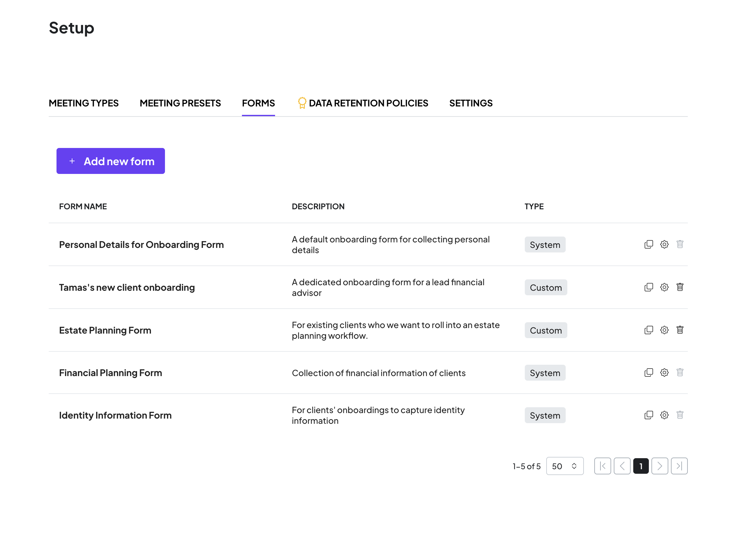
Task: Duplicate the Financial Planning Form
Action: click(x=649, y=373)
